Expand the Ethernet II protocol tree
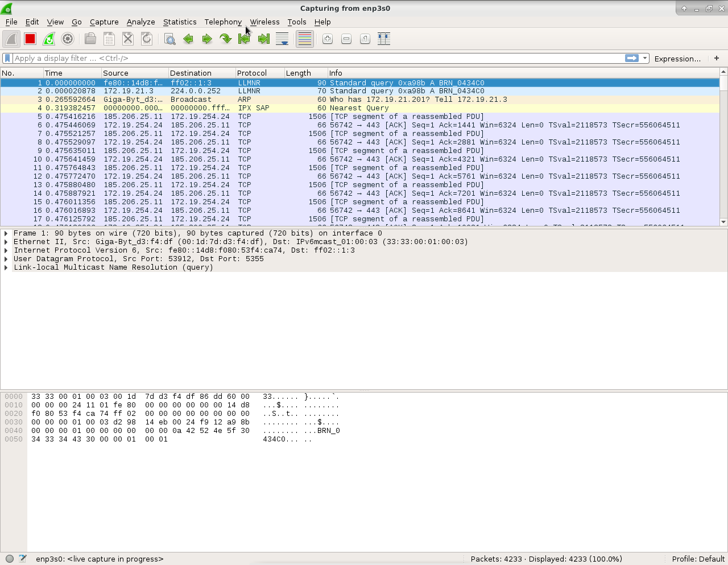This screenshot has height=565, width=728. (6, 242)
